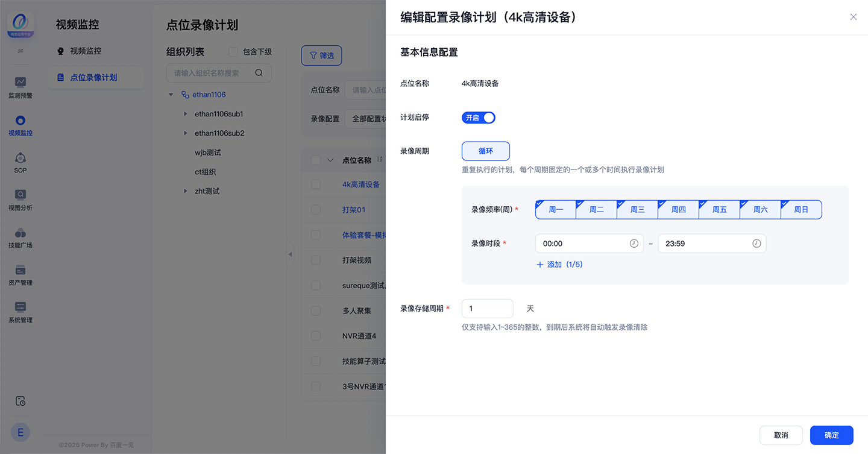Add another recording period via 添加

(x=559, y=265)
